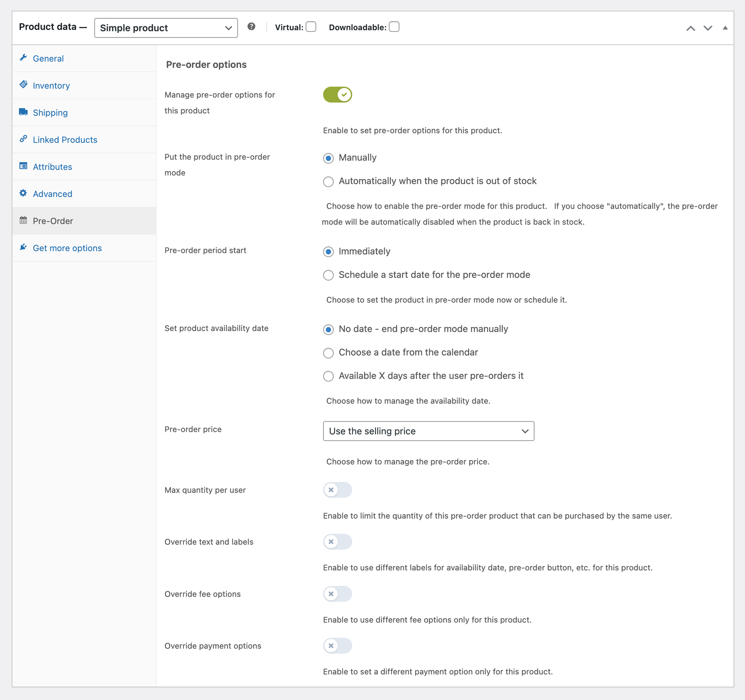Open the Shipping tab
Viewport: 745px width, 700px height.
coord(50,113)
